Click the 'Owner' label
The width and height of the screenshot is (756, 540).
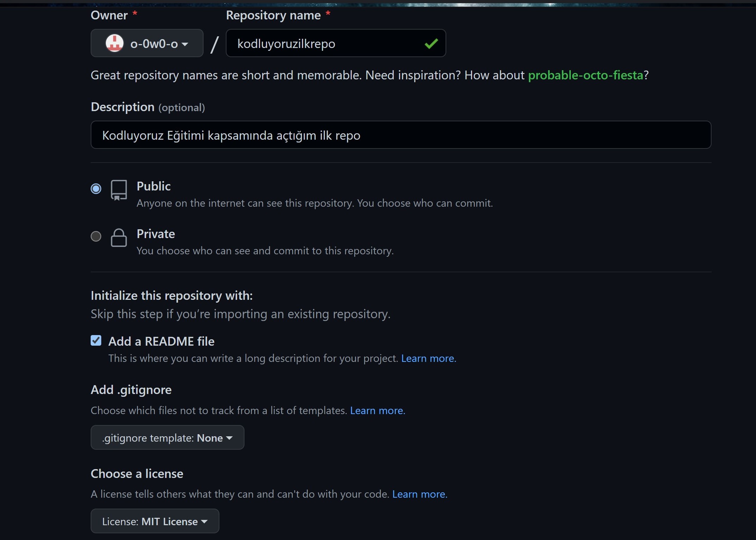[x=109, y=15]
